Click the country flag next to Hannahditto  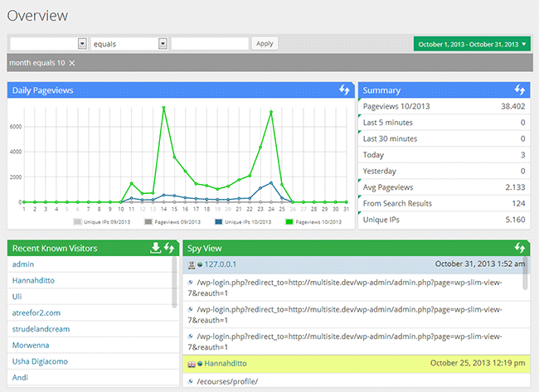[x=192, y=364]
